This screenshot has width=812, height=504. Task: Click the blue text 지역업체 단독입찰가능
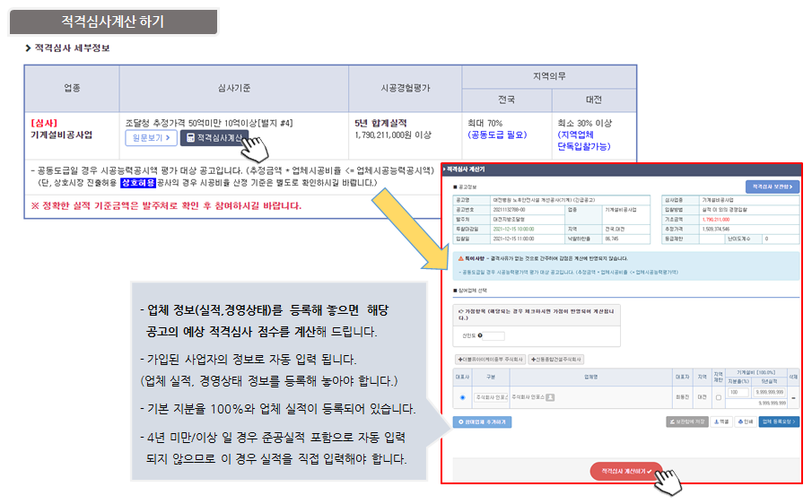tap(583, 141)
